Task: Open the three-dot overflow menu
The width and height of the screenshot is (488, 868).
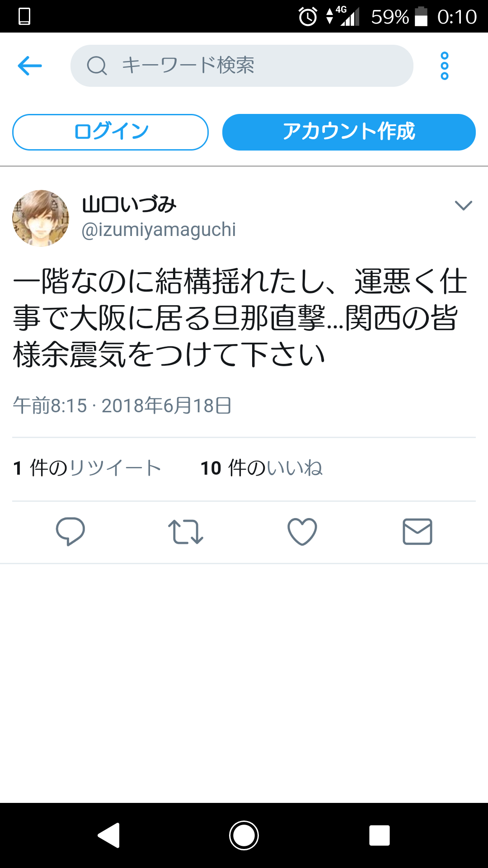Action: 445,66
